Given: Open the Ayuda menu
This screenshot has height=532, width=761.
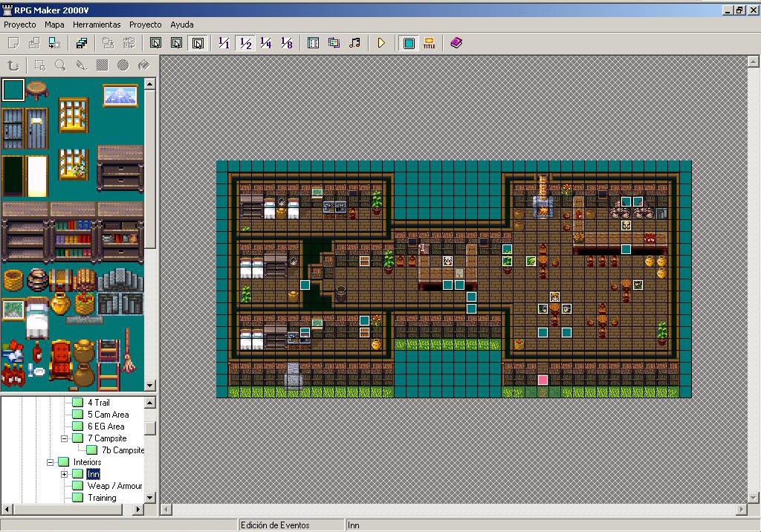Looking at the screenshot, I should coord(182,25).
